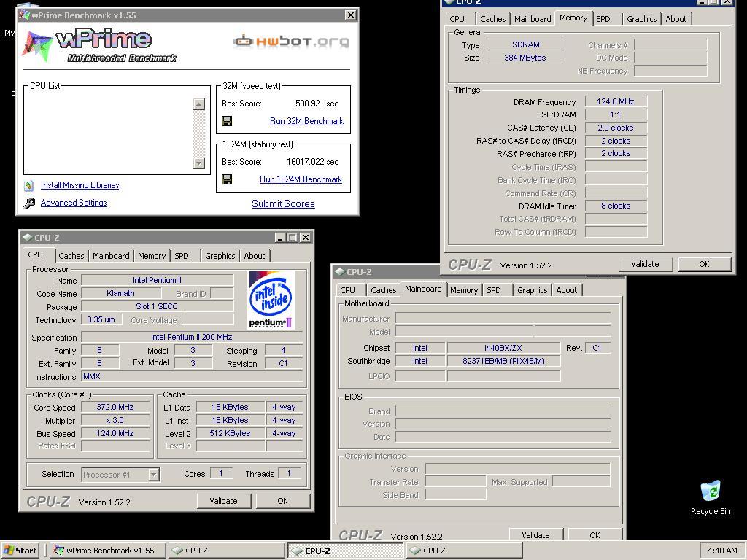Click the wPrime Benchmark v1.55 taskbar button
Viewport: 747px width, 560px height.
coord(108,551)
